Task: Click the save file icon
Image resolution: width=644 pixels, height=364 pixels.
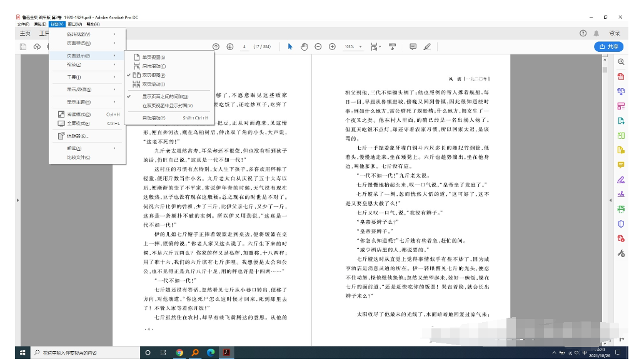Action: point(23,47)
